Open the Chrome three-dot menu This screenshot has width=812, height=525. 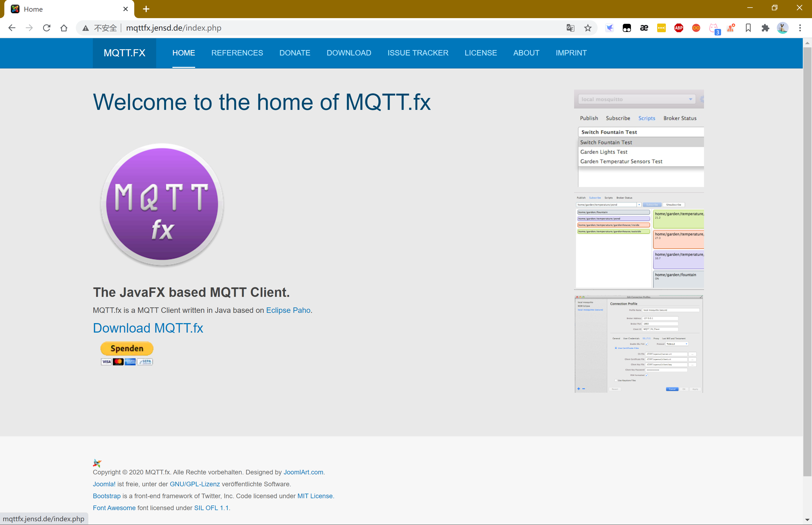(800, 28)
